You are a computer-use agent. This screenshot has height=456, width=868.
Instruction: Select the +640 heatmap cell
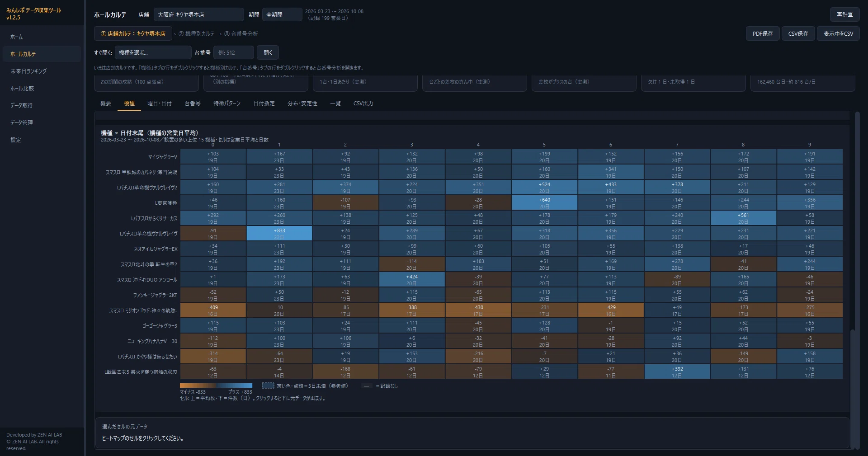coord(544,203)
